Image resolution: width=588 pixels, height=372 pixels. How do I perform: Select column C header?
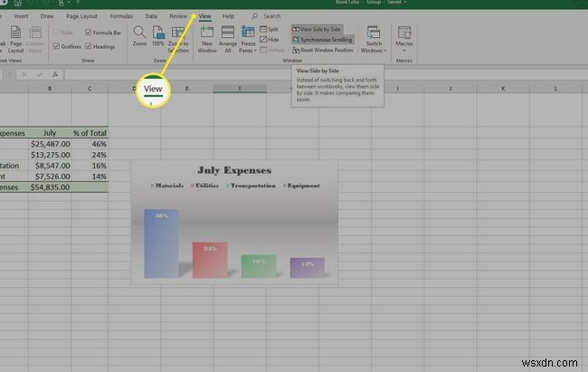pyautogui.click(x=90, y=89)
